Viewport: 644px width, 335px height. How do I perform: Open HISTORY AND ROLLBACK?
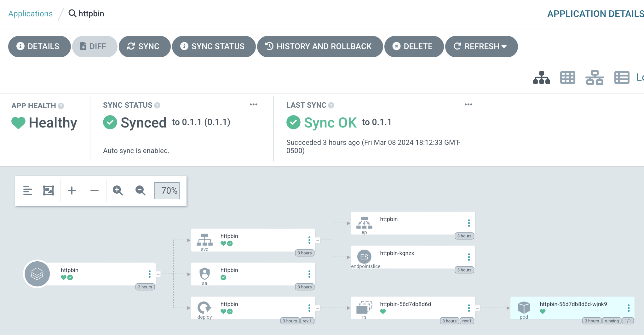click(x=320, y=46)
